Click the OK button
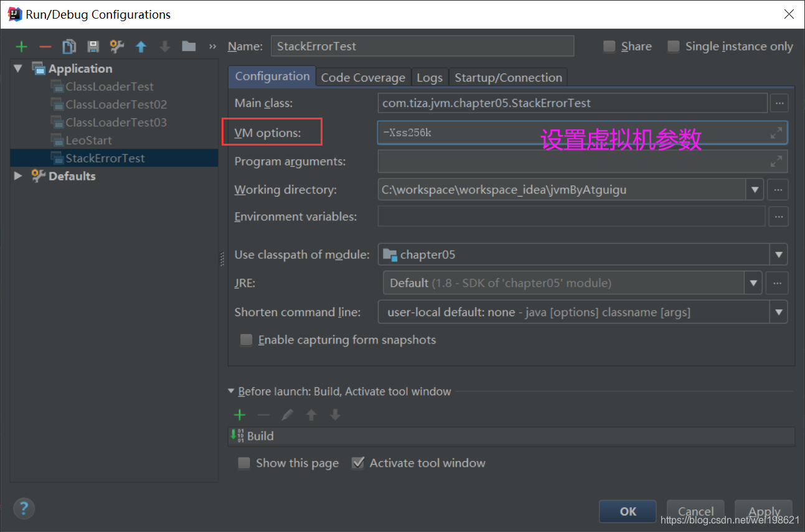 (628, 511)
